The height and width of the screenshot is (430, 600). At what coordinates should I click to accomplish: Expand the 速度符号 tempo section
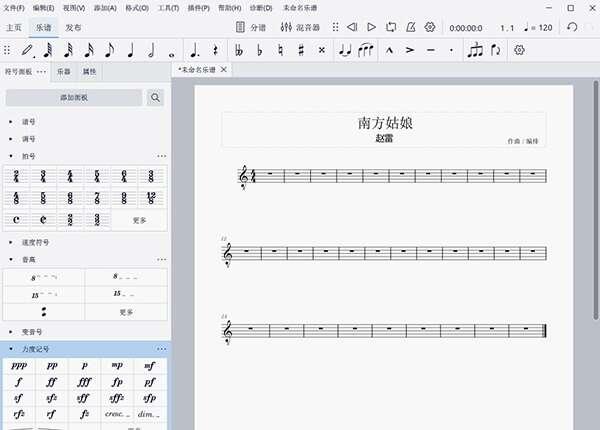11,241
